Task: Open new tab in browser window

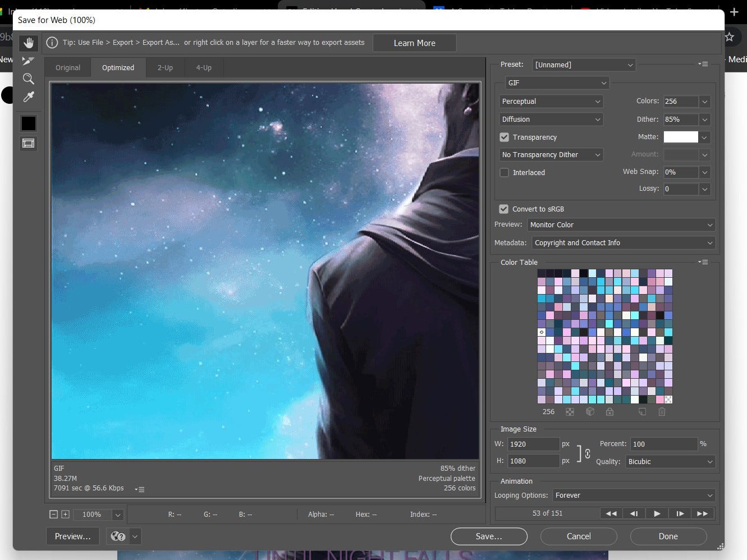Action: pos(734,12)
